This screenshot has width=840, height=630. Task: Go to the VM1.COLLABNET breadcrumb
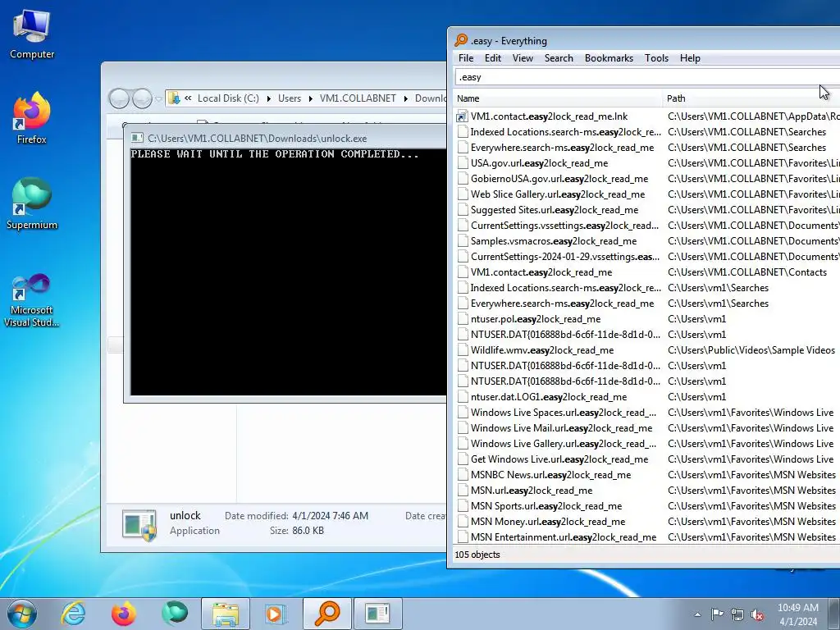[358, 98]
